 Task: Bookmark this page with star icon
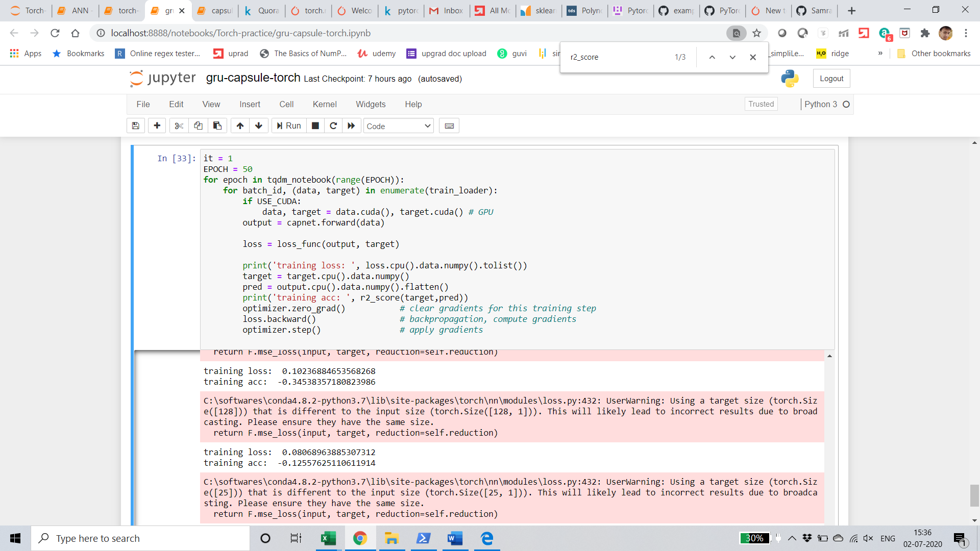(x=756, y=33)
